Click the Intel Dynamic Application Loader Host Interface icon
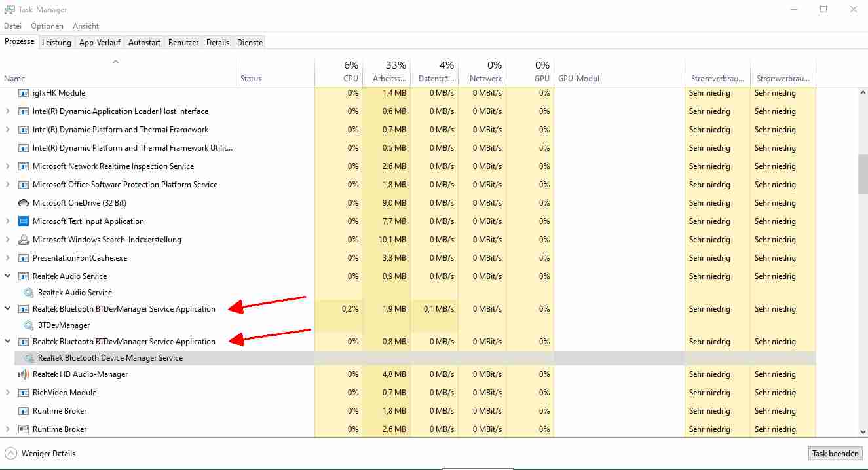This screenshot has height=470, width=868. tap(24, 111)
